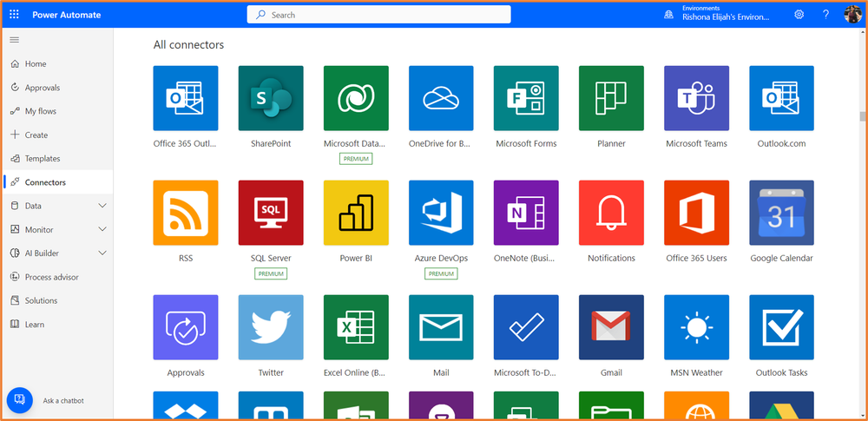Open the Notifications bell connector tile
The image size is (868, 421).
(611, 213)
